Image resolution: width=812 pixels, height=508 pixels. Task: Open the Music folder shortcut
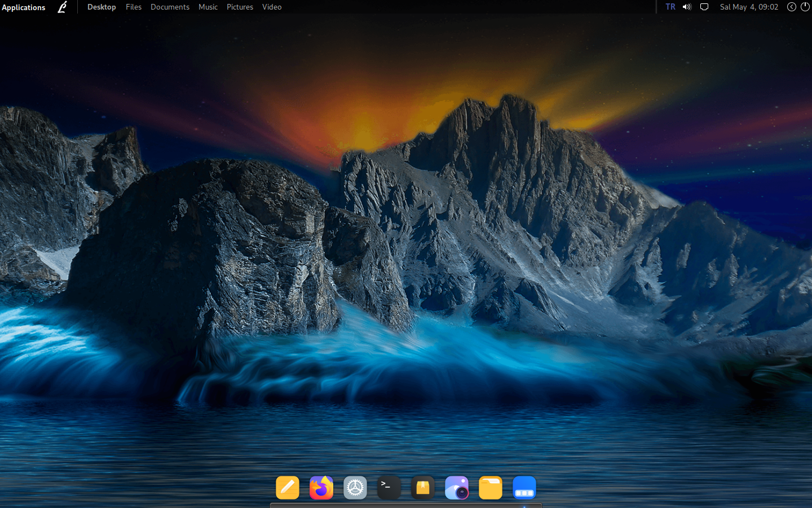click(x=208, y=7)
